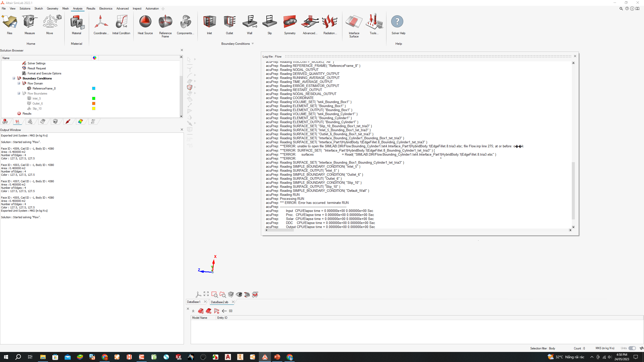The height and width of the screenshot is (362, 644).
Task: Click the Slip_10 yellow color swatch
Action: click(94, 108)
